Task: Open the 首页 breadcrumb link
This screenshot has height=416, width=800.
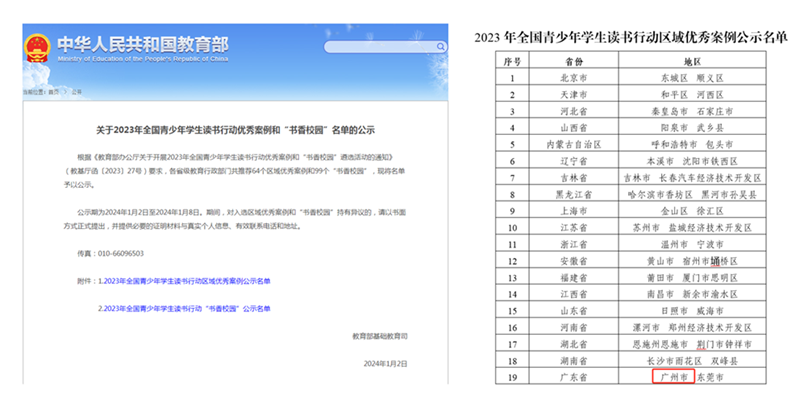Action: (x=53, y=92)
